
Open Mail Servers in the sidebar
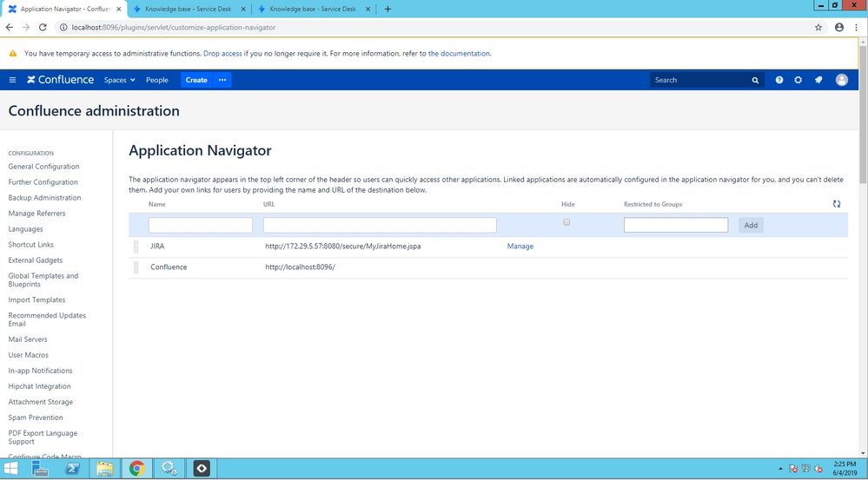pyautogui.click(x=28, y=339)
